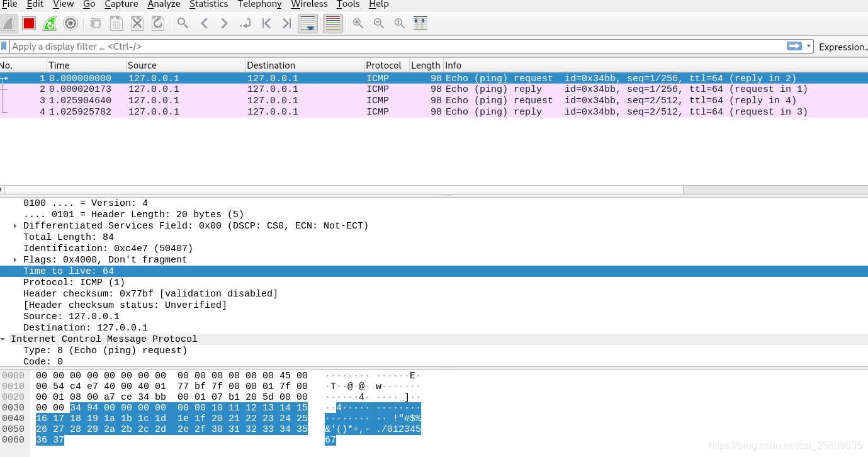Apply the display filter arrow button

coord(794,47)
